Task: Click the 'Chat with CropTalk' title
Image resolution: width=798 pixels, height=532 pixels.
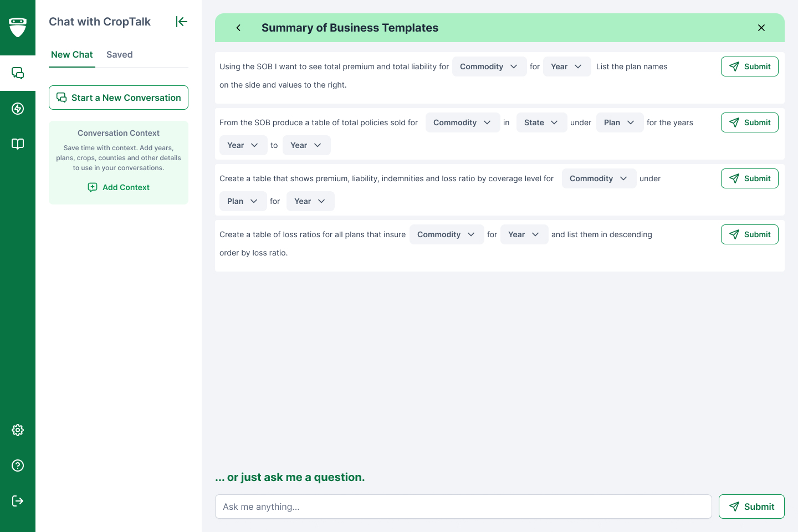Action: (100, 22)
